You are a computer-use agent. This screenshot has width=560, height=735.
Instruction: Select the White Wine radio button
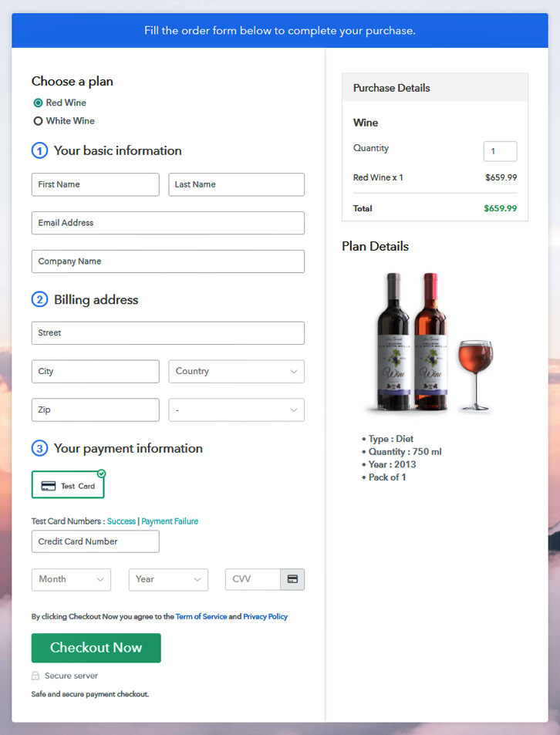tap(38, 121)
